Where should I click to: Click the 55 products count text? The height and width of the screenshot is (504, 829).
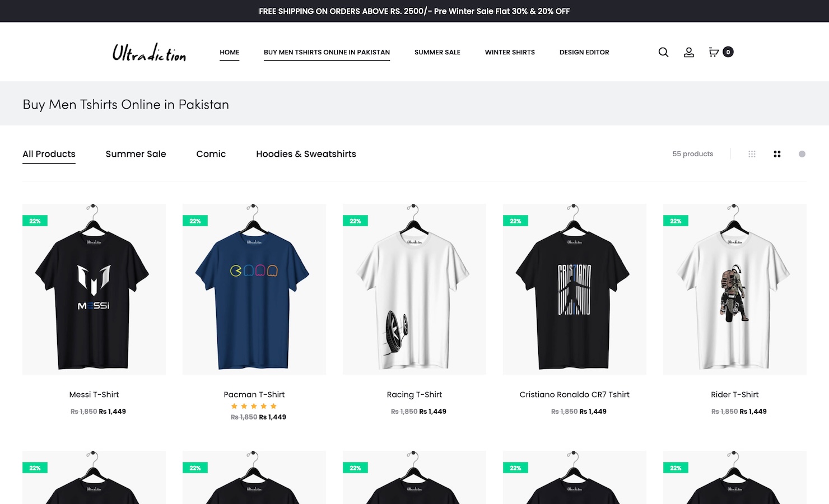click(693, 154)
